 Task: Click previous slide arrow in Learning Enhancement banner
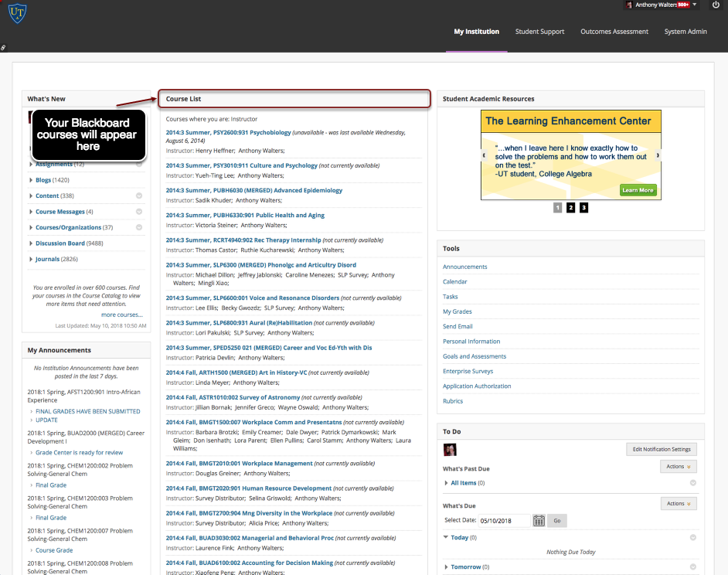(x=484, y=155)
